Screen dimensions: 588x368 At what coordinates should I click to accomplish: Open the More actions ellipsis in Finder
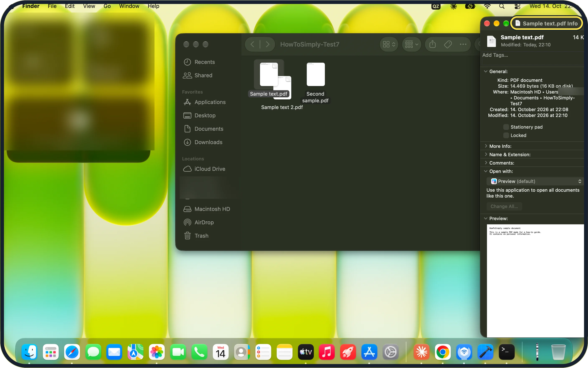coord(463,44)
